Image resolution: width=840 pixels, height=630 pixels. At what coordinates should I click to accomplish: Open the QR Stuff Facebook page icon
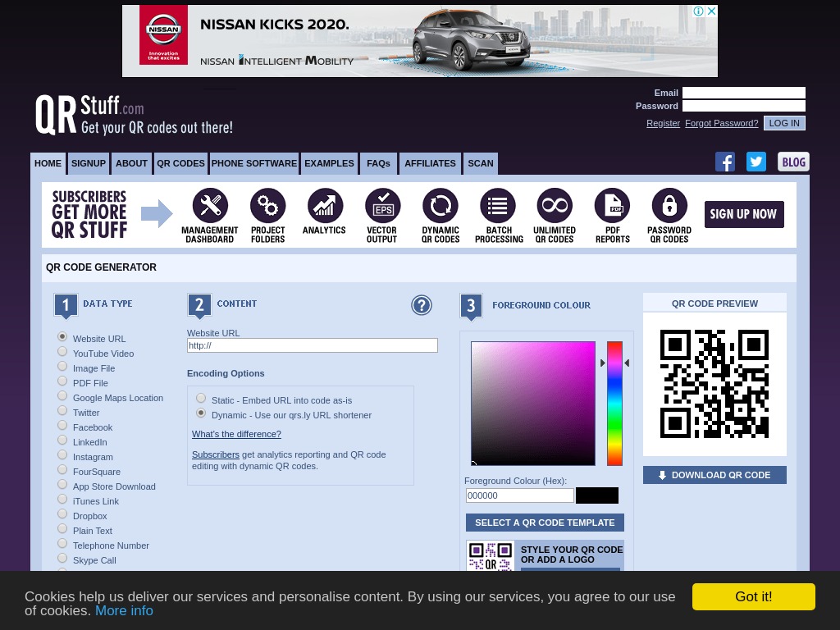pos(725,162)
